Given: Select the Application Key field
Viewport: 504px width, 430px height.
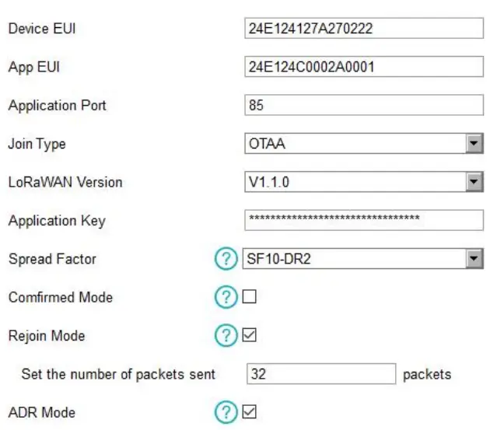Looking at the screenshot, I should click(363, 220).
